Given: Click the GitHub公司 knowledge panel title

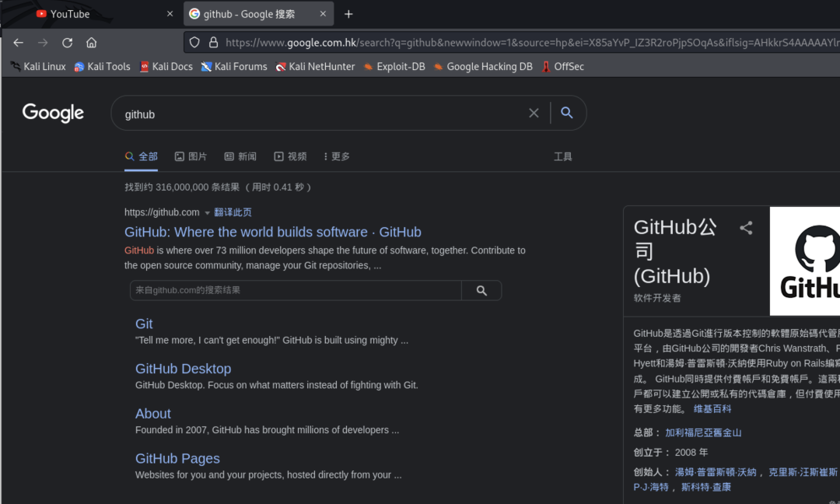Looking at the screenshot, I should (675, 251).
